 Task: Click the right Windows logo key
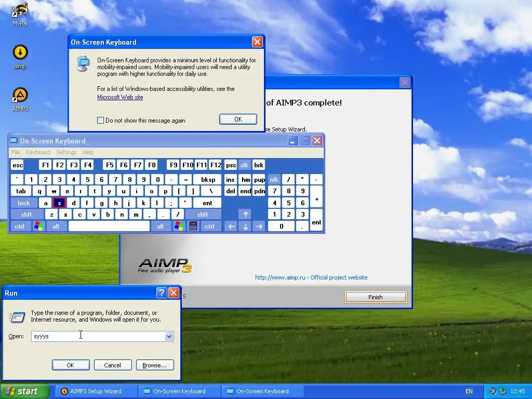(179, 227)
